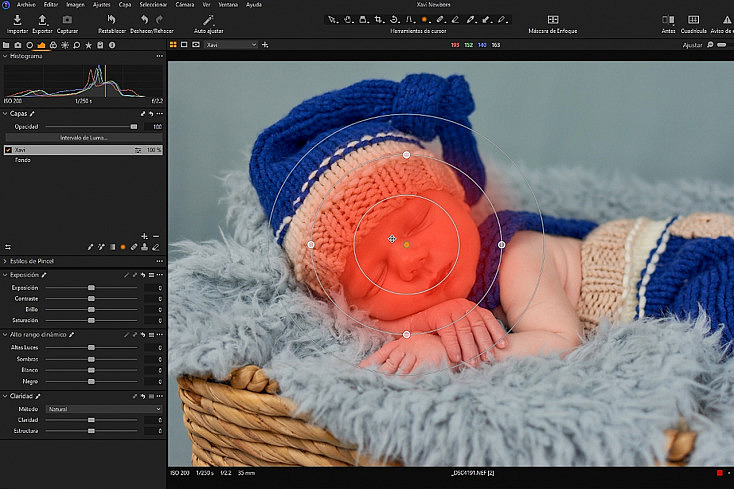Image resolution: width=734 pixels, height=489 pixels.
Task: Open the Ayuda menu
Action: pyautogui.click(x=254, y=5)
